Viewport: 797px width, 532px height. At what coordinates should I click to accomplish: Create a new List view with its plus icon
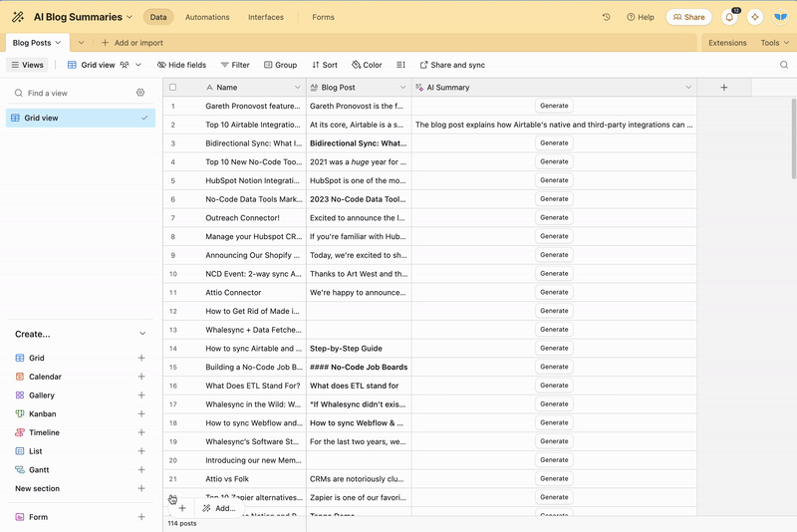tap(141, 450)
